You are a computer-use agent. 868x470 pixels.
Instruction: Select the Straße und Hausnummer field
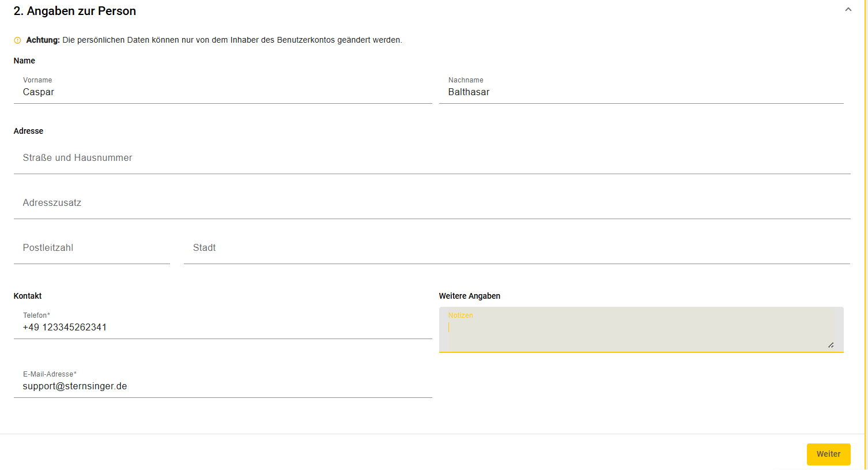[432, 158]
